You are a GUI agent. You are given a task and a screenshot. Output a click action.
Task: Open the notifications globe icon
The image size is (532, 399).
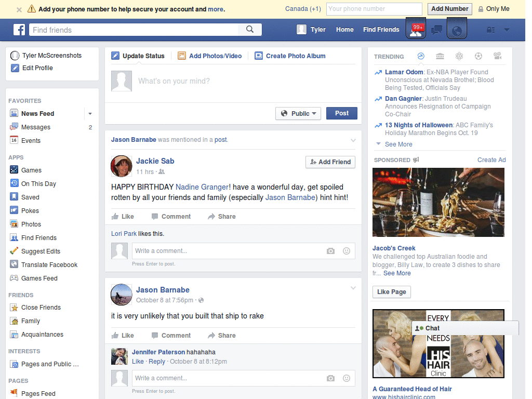pyautogui.click(x=457, y=29)
